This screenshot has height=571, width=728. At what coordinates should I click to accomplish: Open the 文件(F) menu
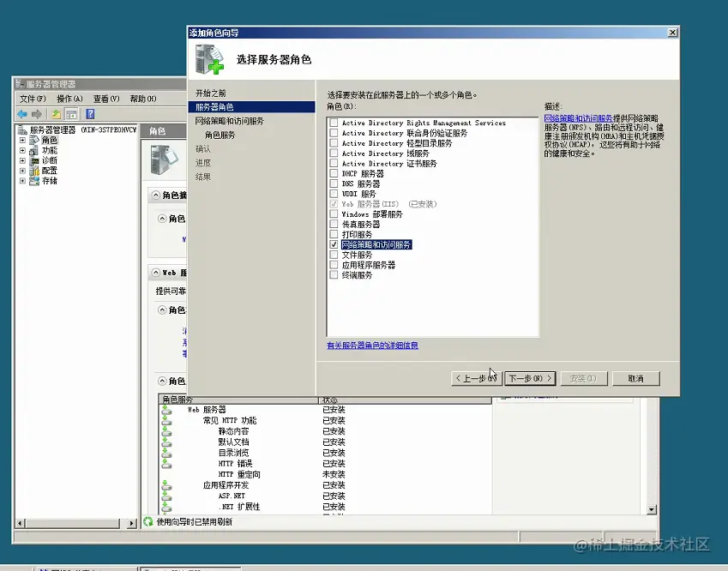tap(33, 99)
